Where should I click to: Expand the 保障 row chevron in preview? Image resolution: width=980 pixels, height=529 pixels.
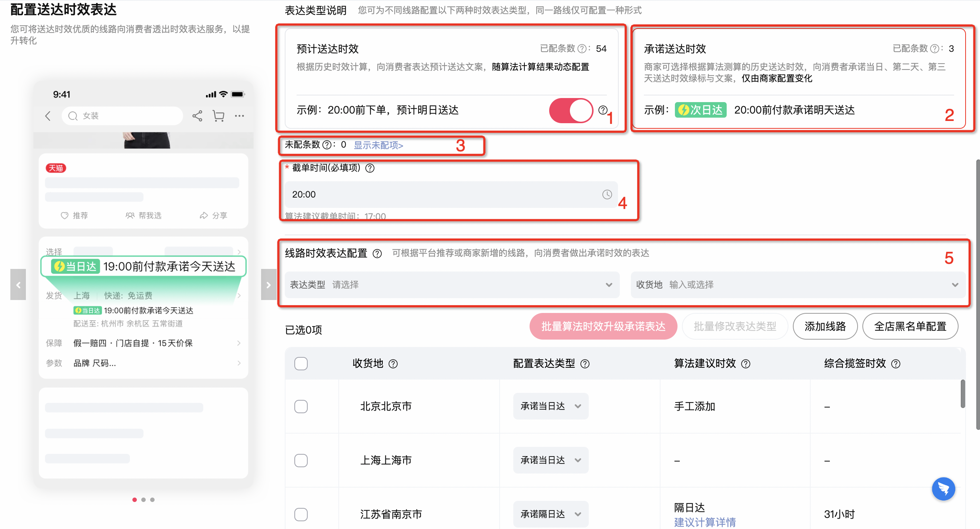point(239,343)
